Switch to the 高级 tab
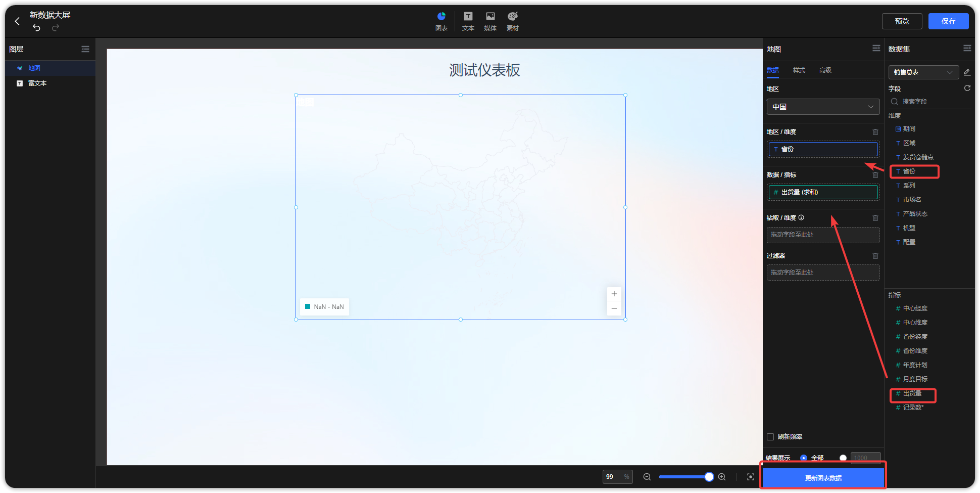This screenshot has width=980, height=493. (825, 70)
